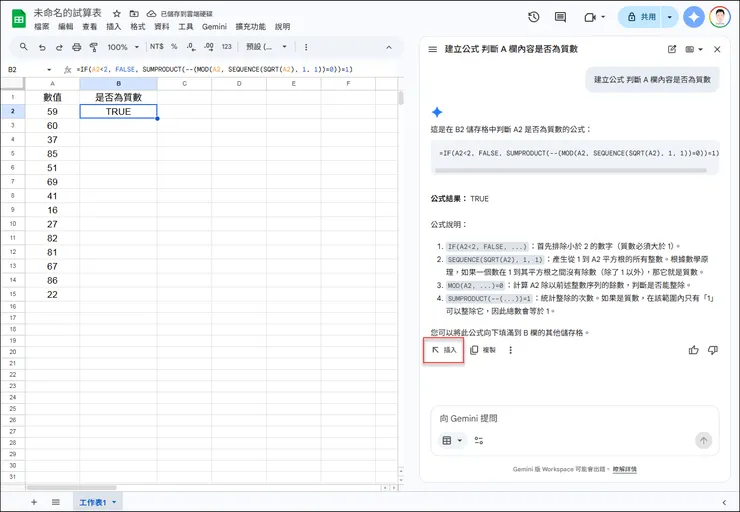Screen dimensions: 740x512
Task: Open the 共用 share button
Action: click(640, 17)
